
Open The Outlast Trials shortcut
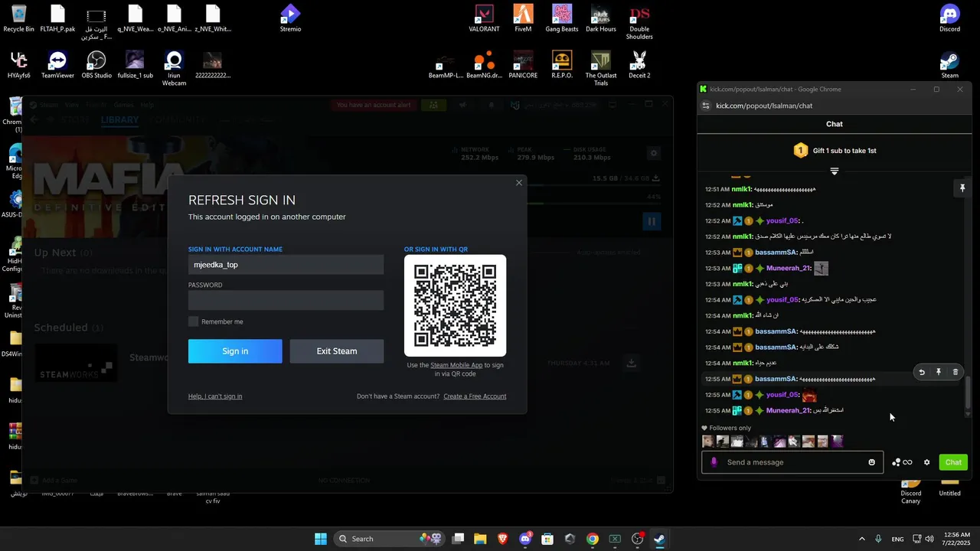(x=601, y=68)
